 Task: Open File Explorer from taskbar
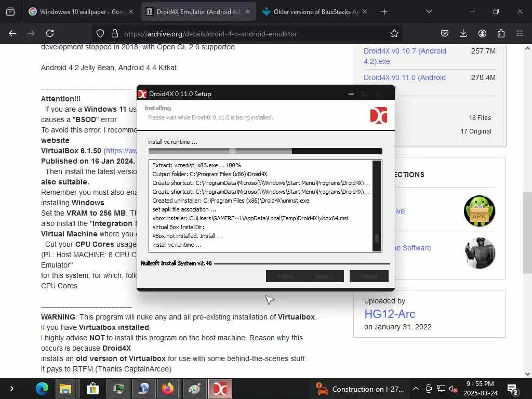(x=65, y=389)
